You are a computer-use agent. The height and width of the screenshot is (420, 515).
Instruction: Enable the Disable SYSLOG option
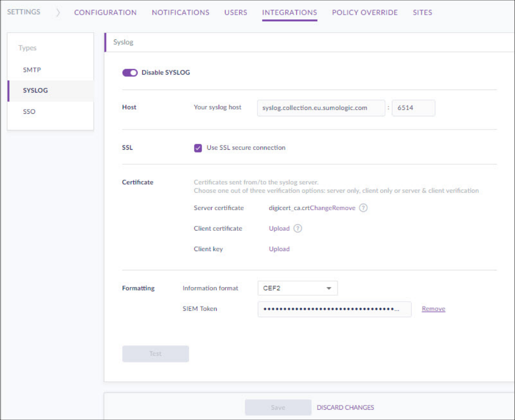(x=129, y=73)
